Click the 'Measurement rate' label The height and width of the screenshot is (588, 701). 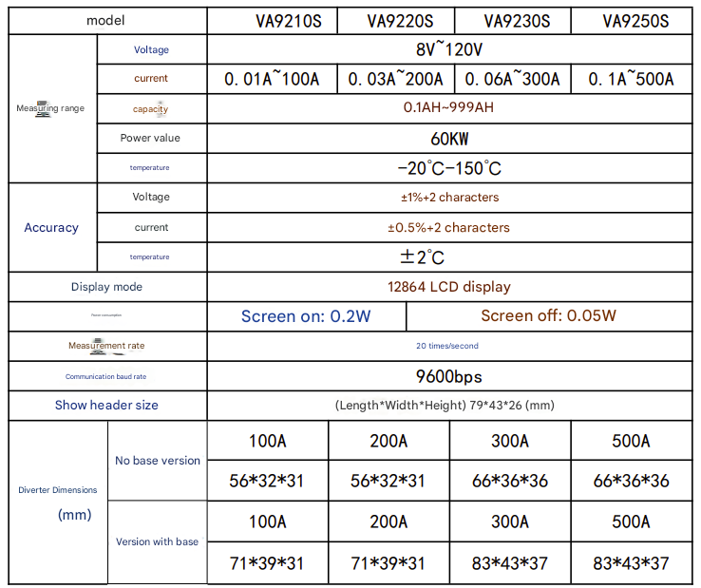pos(106,346)
